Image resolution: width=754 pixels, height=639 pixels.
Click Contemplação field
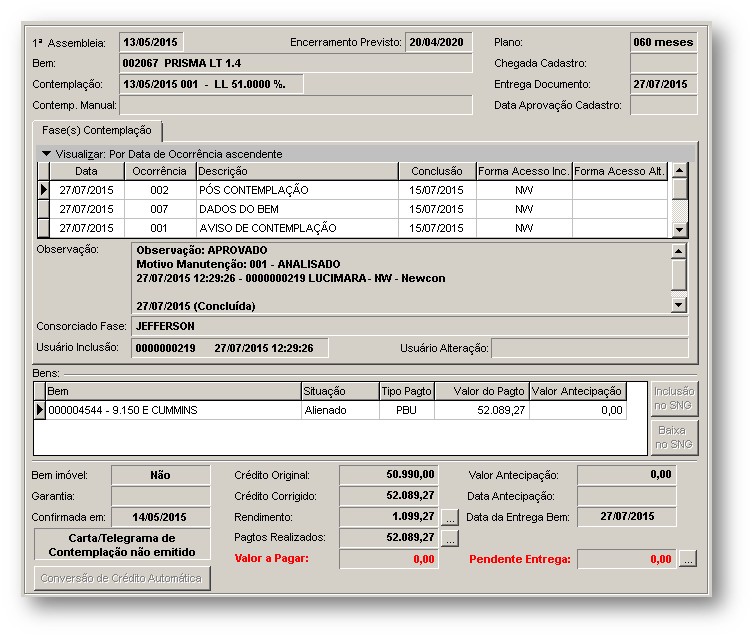(x=212, y=84)
